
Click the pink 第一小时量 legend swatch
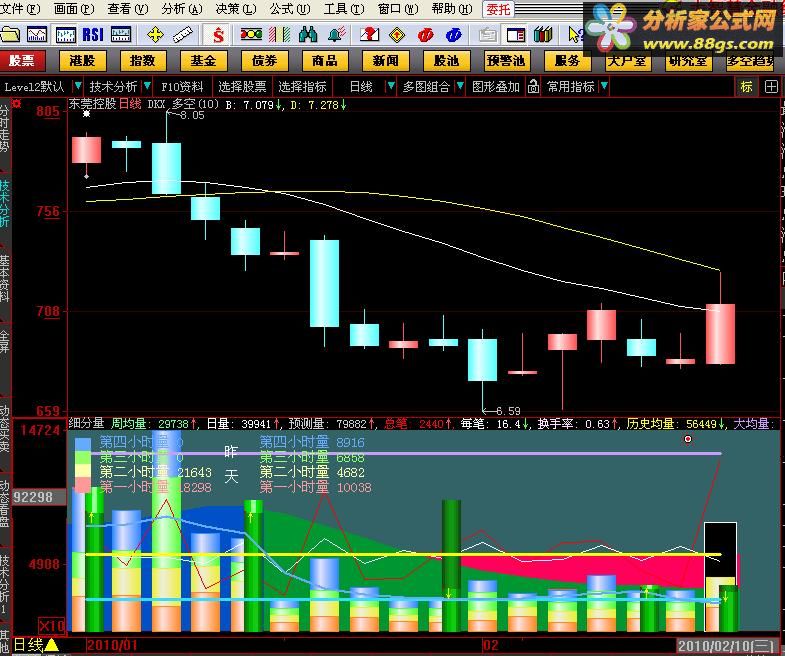tap(83, 485)
